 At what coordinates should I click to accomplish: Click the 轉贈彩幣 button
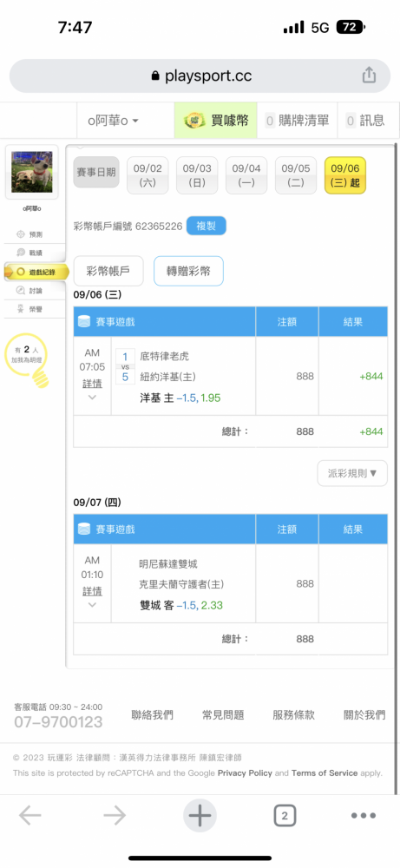[188, 271]
